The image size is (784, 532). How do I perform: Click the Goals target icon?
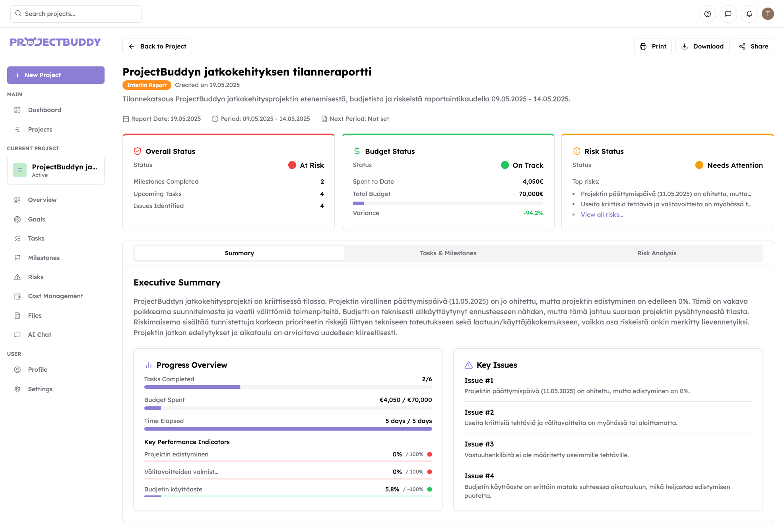coord(17,219)
